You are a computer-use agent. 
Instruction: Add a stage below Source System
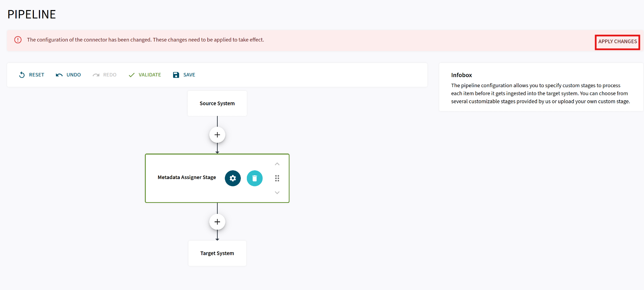(217, 135)
